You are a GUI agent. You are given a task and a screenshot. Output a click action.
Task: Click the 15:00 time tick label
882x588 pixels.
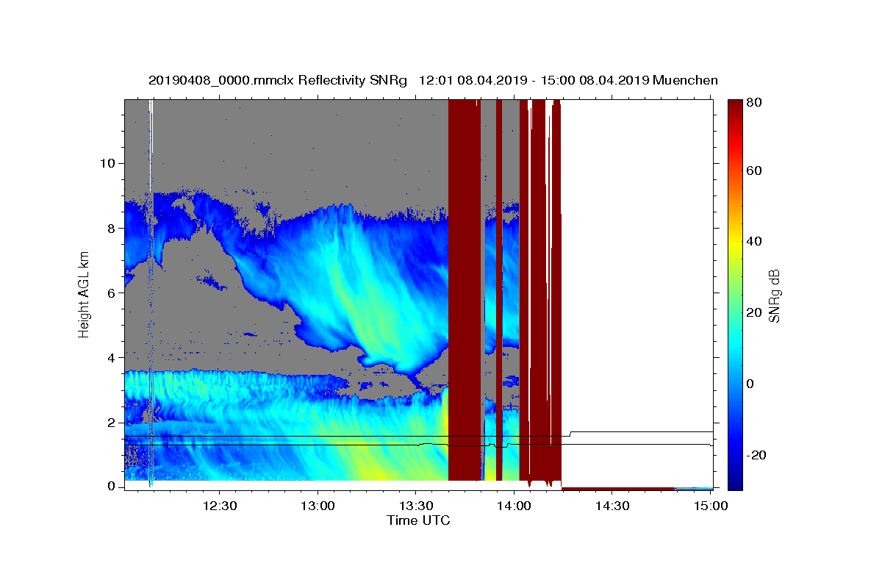coord(710,506)
